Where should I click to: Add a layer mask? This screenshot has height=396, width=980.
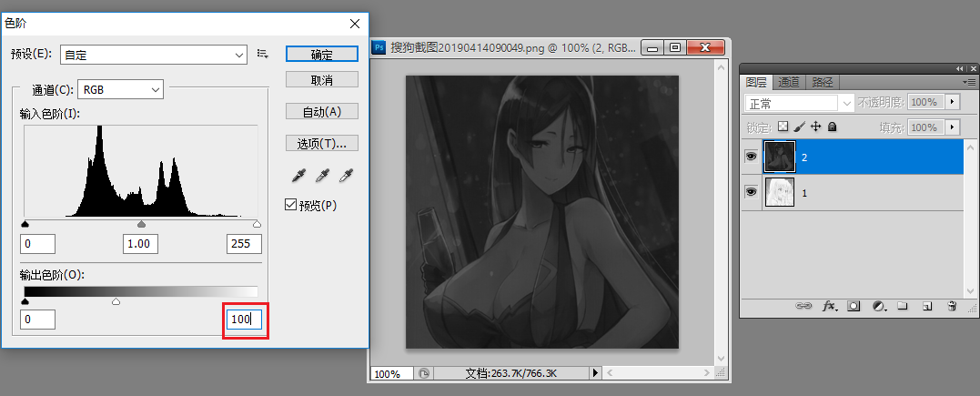854,306
